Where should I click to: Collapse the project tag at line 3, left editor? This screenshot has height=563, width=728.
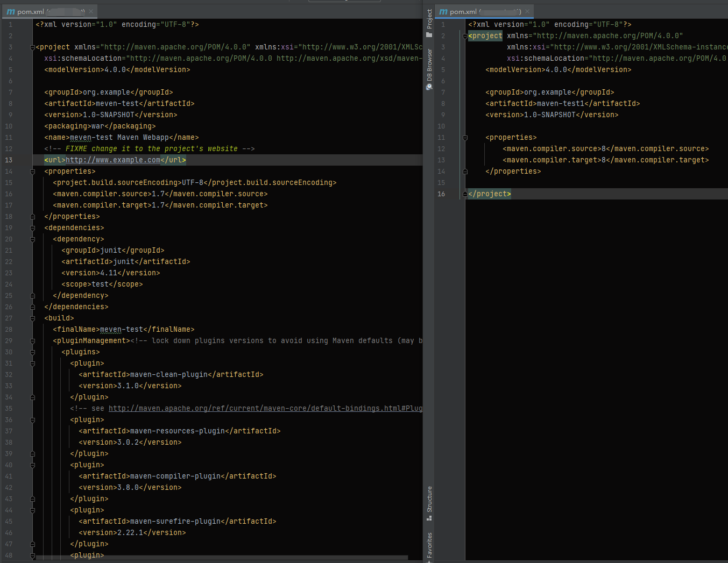click(x=32, y=47)
